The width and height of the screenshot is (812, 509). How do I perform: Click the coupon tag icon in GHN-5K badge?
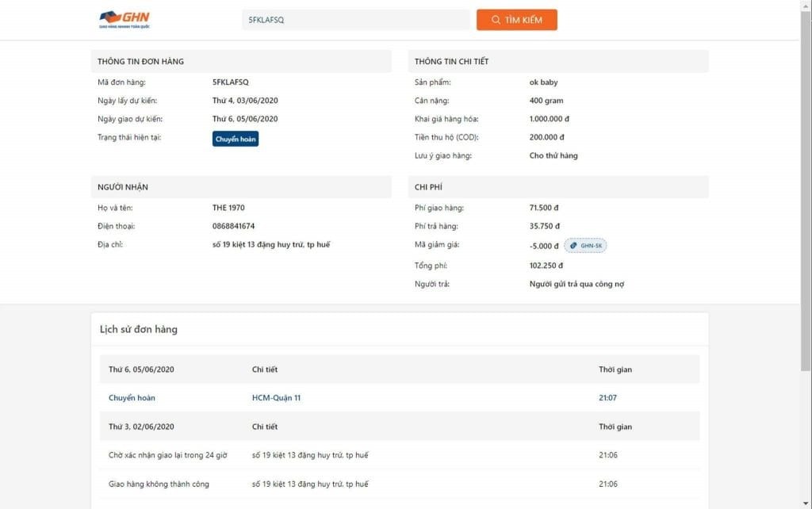(573, 246)
